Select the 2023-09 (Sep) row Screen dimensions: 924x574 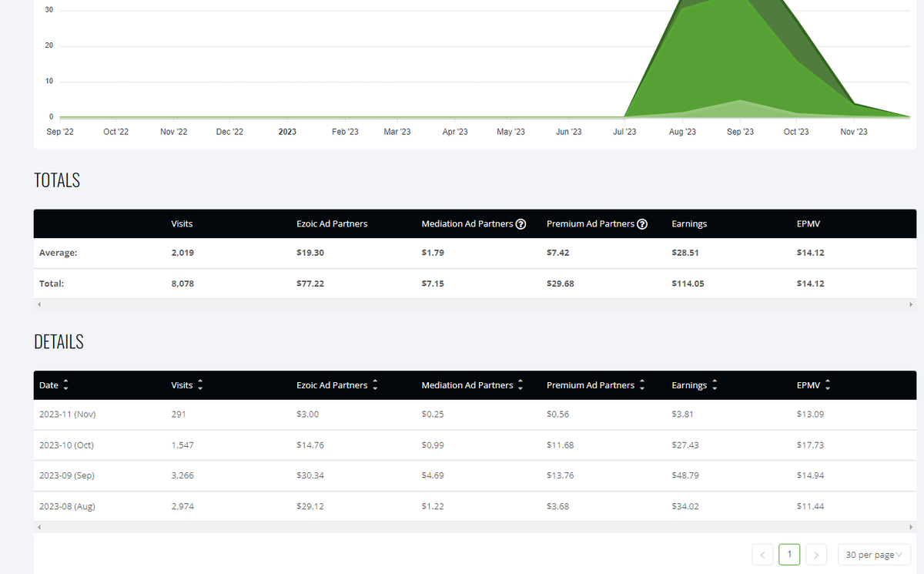click(308, 475)
